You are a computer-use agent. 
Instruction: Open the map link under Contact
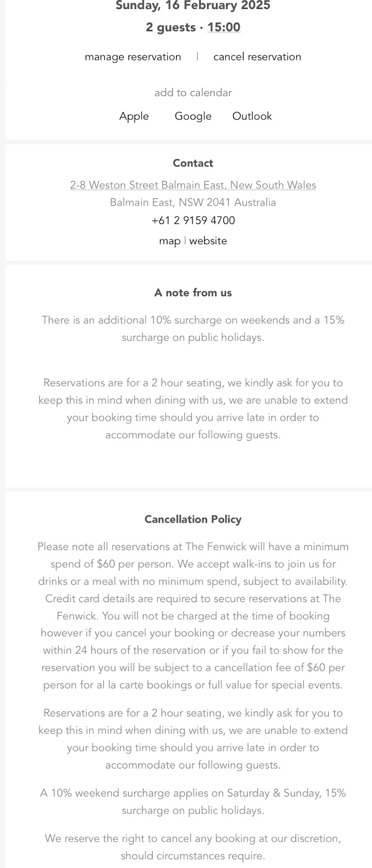tap(170, 241)
